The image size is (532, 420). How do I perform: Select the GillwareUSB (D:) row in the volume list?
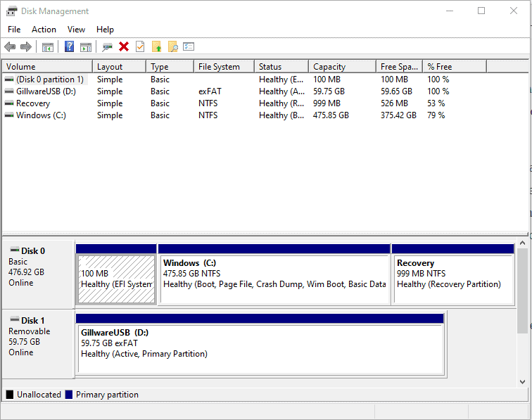tap(45, 91)
